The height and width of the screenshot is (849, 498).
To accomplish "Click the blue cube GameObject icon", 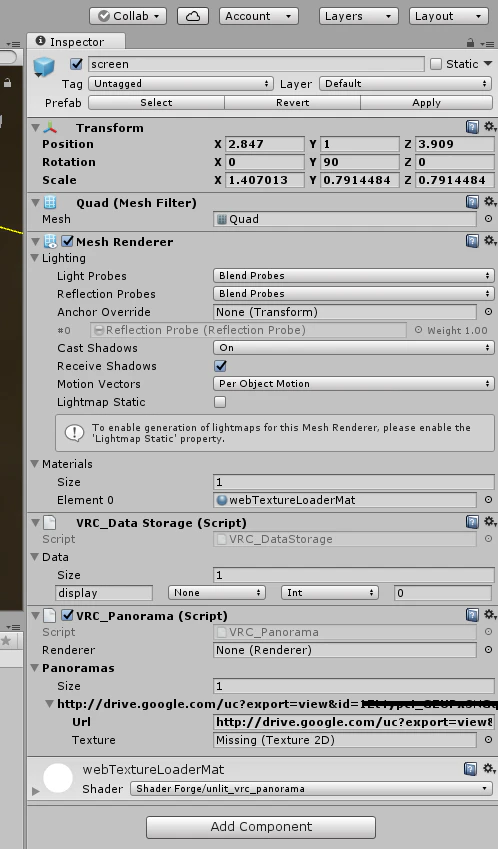I will (x=44, y=67).
